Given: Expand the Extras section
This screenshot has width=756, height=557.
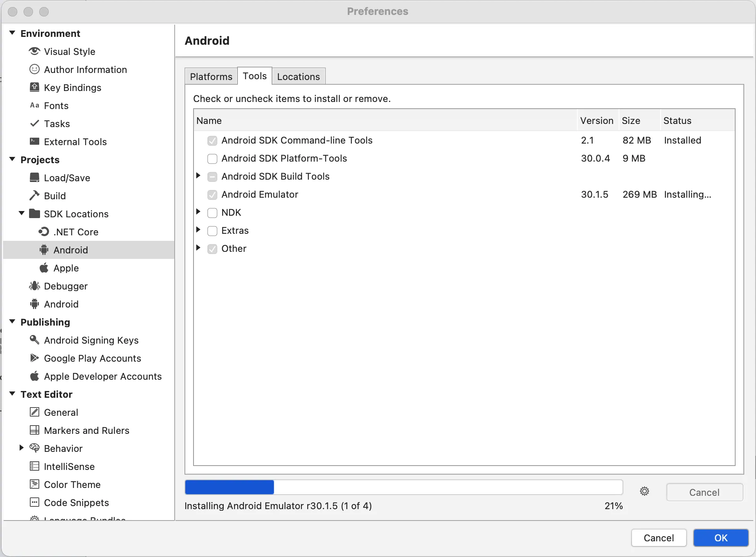Looking at the screenshot, I should pyautogui.click(x=199, y=230).
